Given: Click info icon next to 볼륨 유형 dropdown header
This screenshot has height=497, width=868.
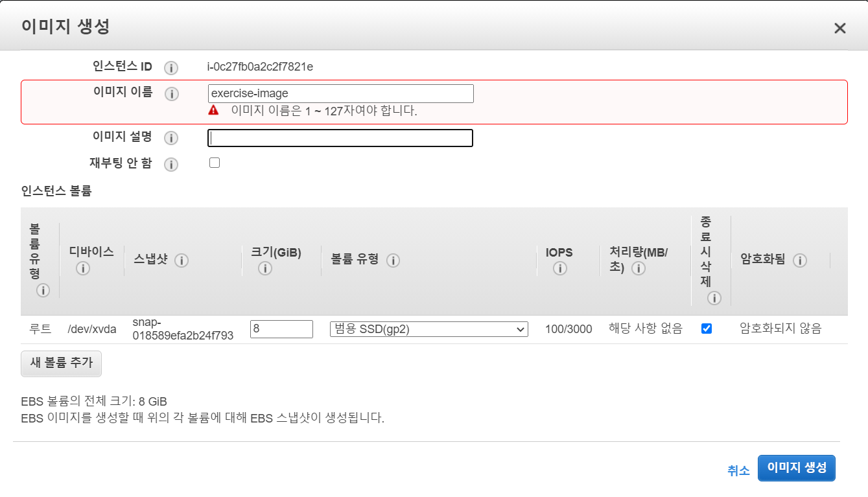Looking at the screenshot, I should (393, 260).
